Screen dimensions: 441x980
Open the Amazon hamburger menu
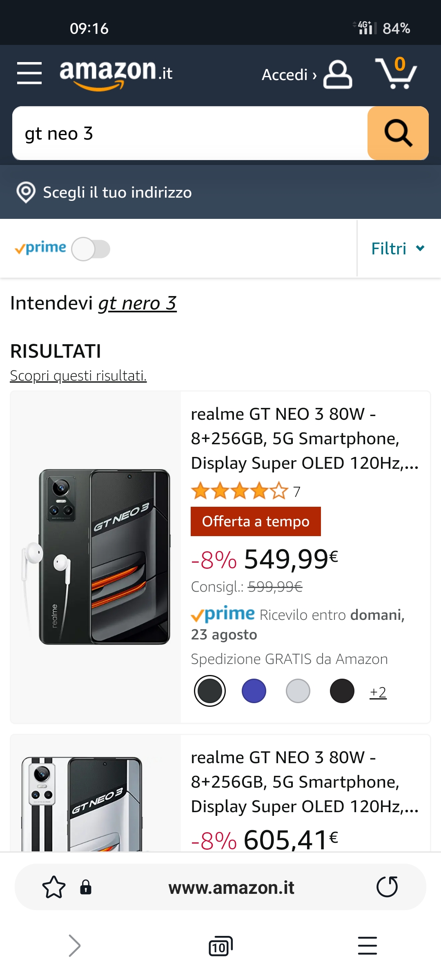click(29, 73)
